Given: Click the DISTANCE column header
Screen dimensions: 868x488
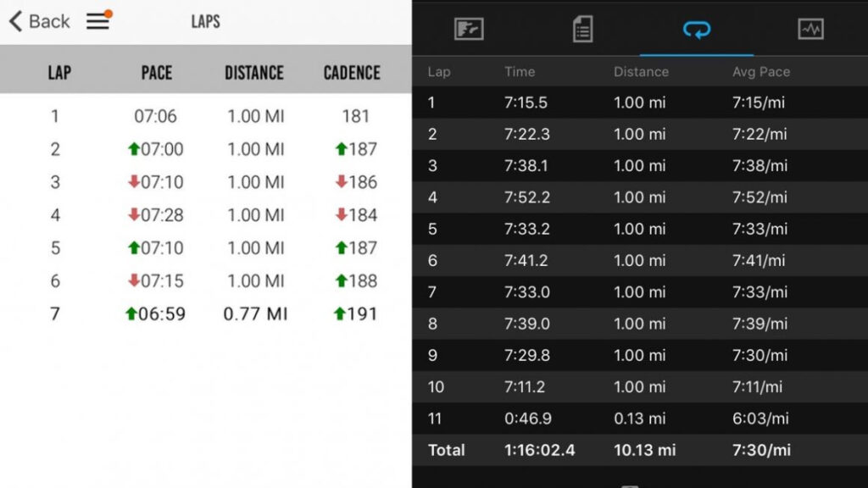Looking at the screenshot, I should (x=254, y=73).
